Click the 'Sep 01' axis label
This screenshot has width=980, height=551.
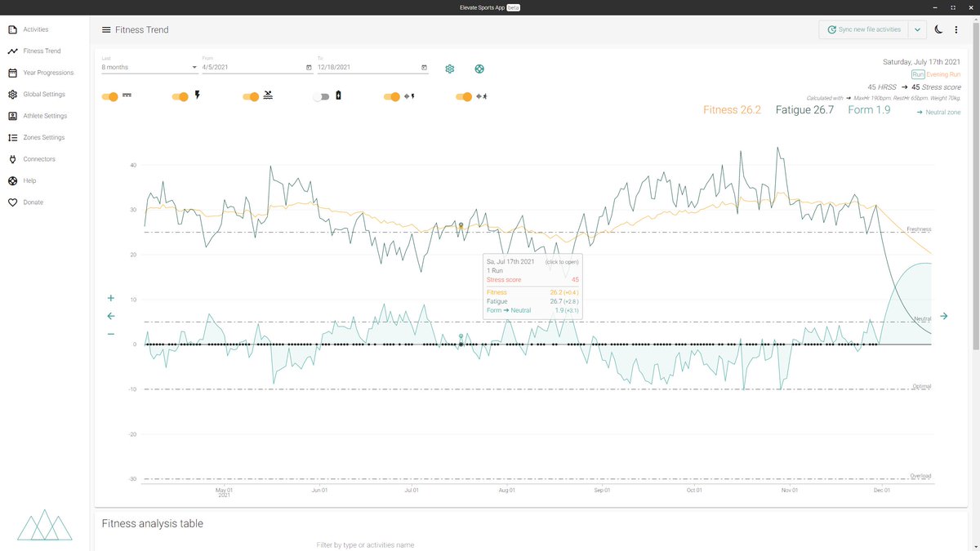[602, 491]
